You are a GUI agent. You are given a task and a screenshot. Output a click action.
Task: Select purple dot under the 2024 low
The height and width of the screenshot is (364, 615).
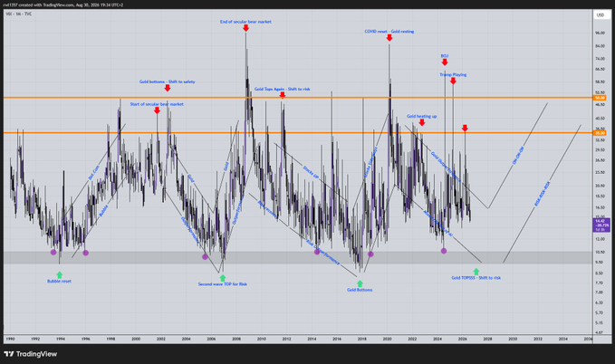tap(444, 251)
